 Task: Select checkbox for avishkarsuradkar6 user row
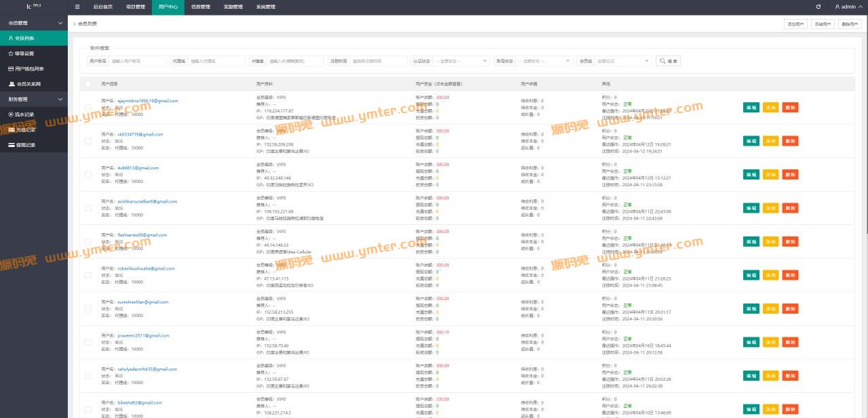tap(88, 208)
